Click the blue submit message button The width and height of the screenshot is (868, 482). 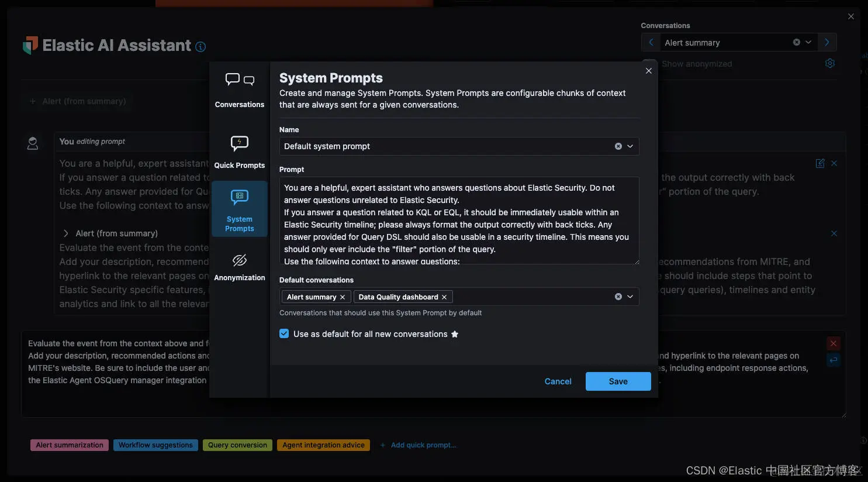click(x=834, y=360)
